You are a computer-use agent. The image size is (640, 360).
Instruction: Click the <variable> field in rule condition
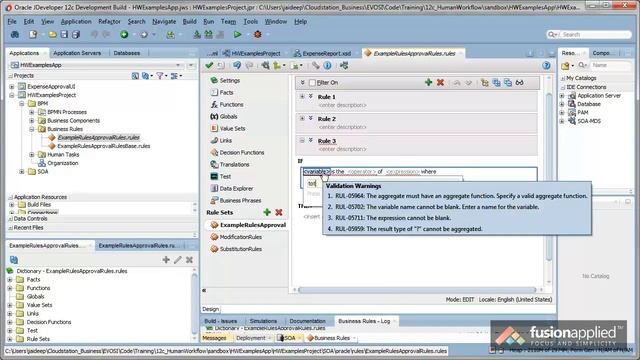(x=317, y=171)
